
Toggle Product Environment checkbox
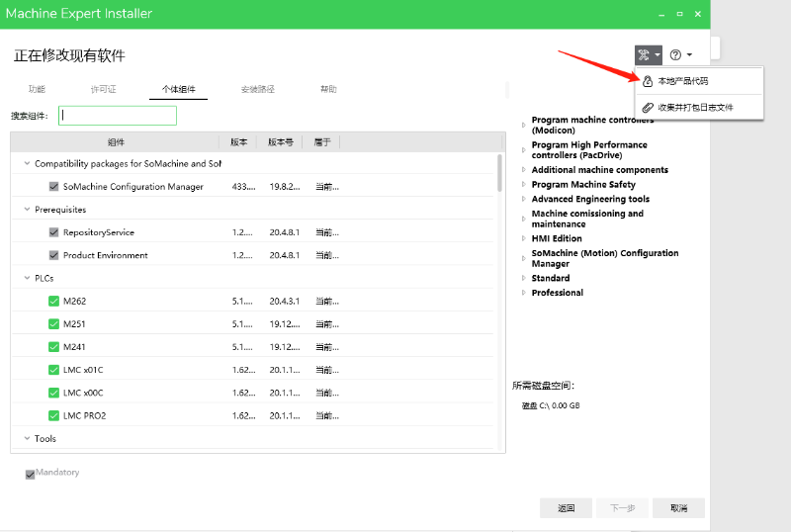pos(54,255)
